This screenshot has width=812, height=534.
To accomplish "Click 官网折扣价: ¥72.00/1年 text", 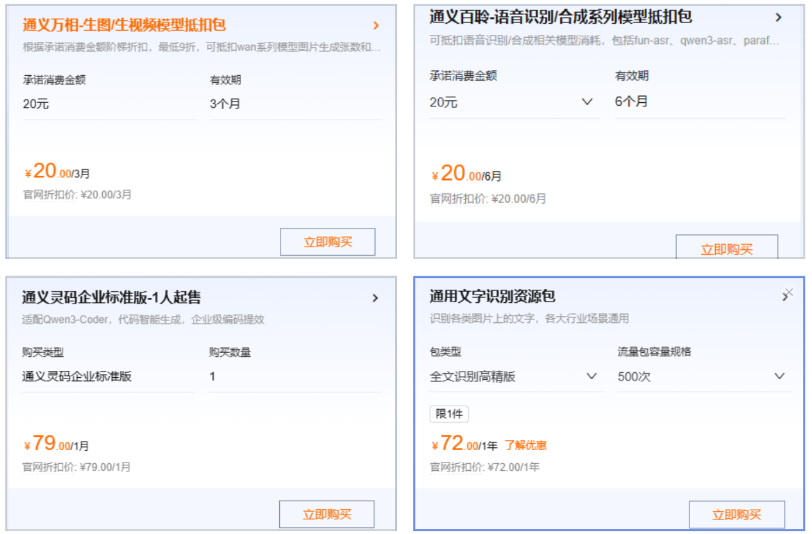I will pos(485,467).
